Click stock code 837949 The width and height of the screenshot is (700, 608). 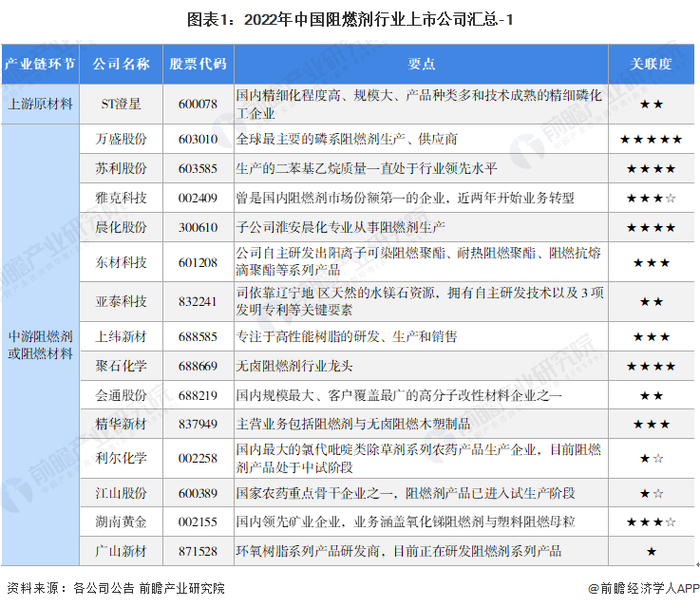coord(198,424)
